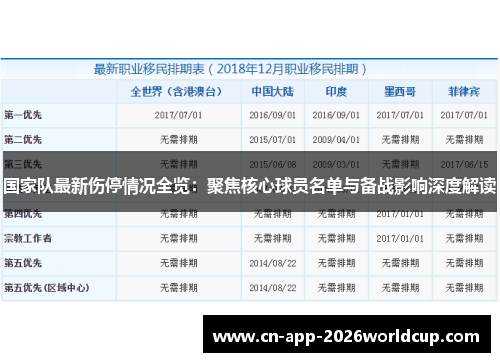Click the date 2015/07/01 for 第二优先

273,139
